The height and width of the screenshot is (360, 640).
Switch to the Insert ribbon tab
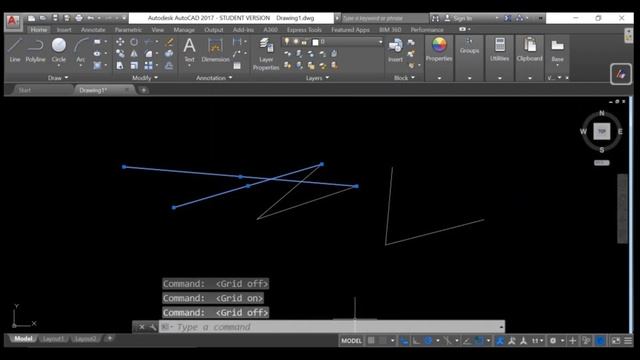coord(64,30)
